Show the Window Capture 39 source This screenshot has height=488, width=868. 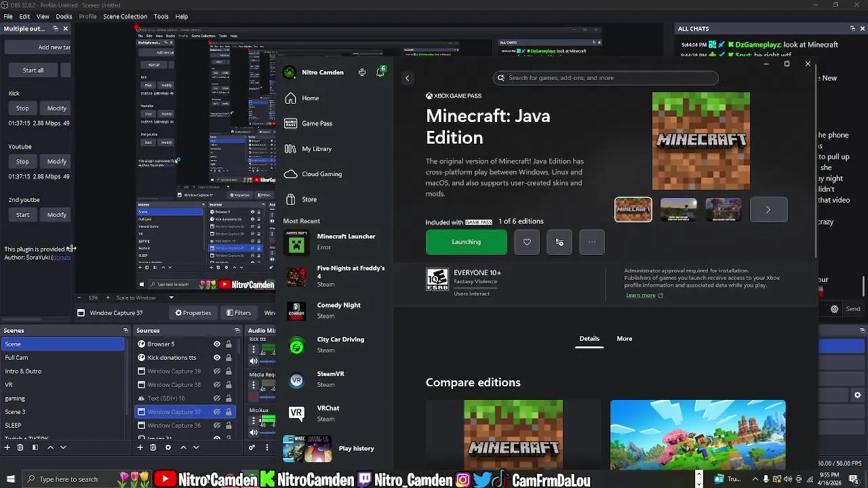217,371
